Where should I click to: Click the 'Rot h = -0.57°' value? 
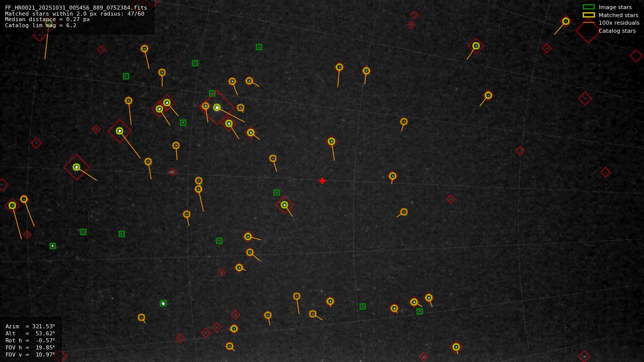tap(30, 340)
